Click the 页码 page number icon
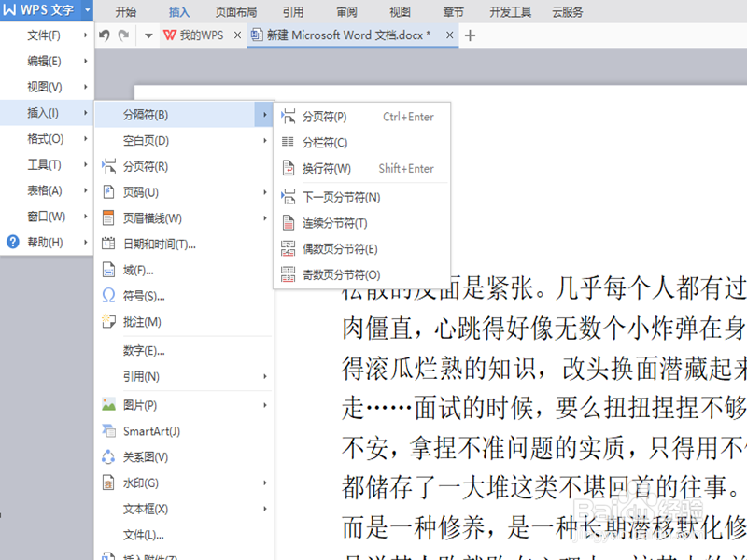 109,192
